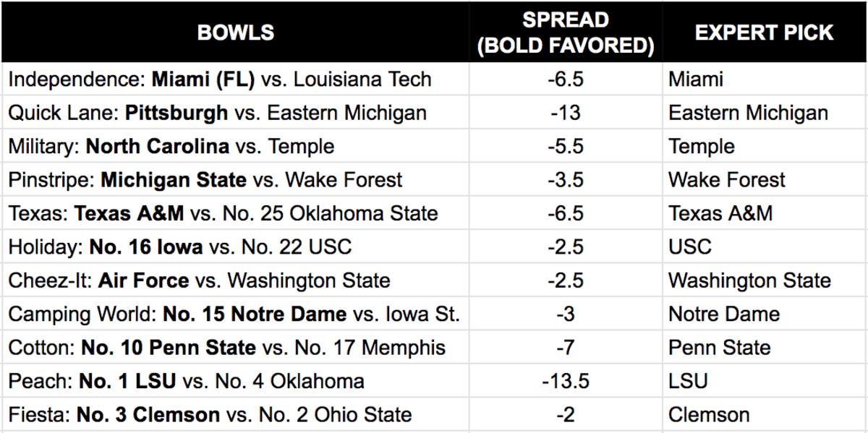Click the Eastern Michigan expert pick cell
The image size is (868, 433).
point(748,113)
